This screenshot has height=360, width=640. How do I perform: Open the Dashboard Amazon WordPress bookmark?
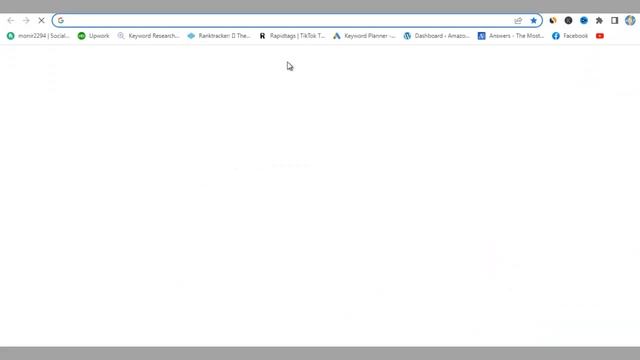437,36
